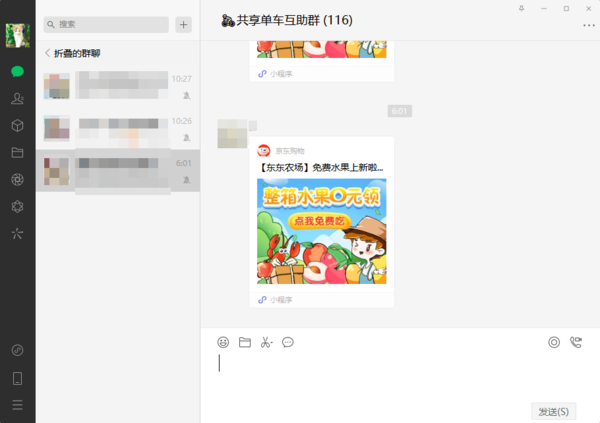Open the 整箱水果0元领 mini program image

[x=321, y=231]
